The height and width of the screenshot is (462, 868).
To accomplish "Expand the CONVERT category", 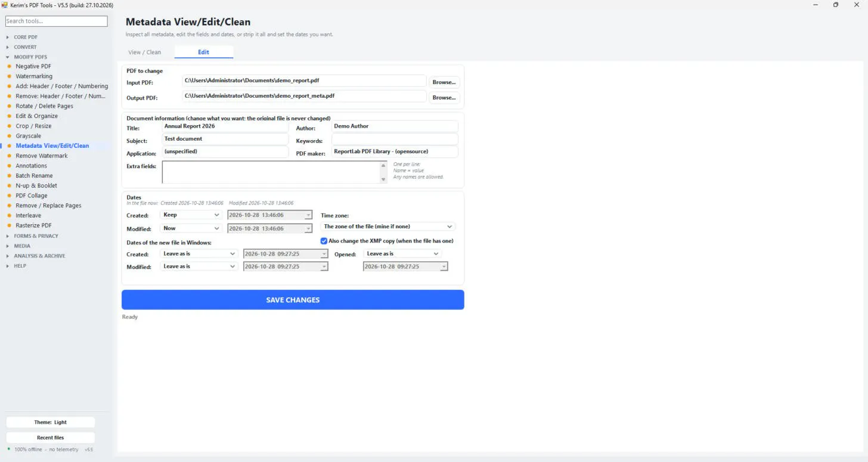I will (x=25, y=47).
